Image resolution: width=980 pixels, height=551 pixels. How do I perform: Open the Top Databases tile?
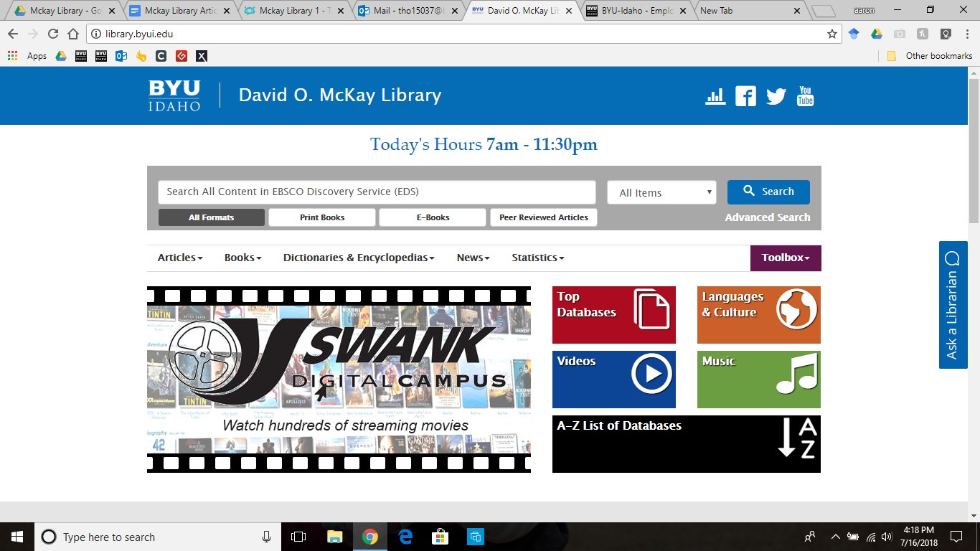[x=614, y=315]
